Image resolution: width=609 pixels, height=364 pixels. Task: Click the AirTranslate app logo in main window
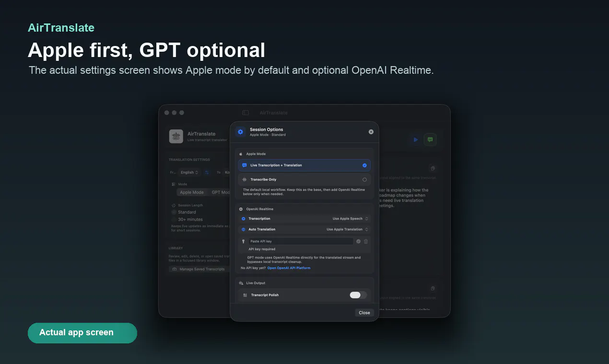coord(176,136)
